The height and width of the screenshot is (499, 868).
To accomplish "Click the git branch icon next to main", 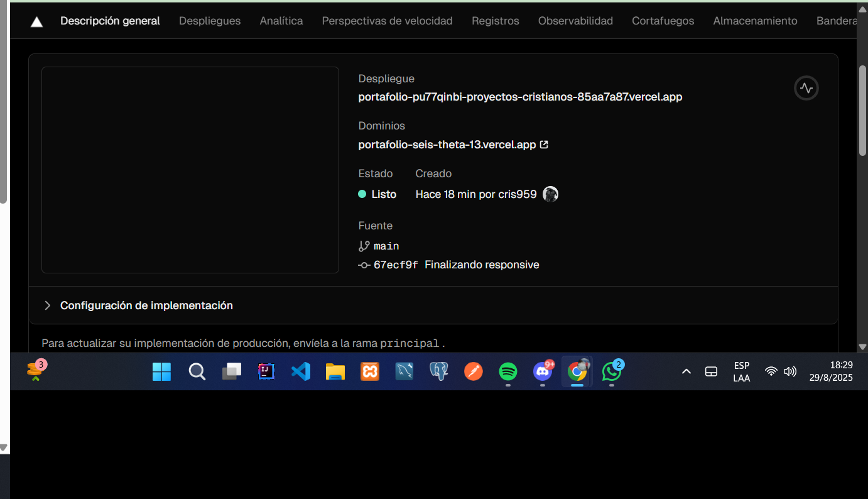I will point(364,246).
